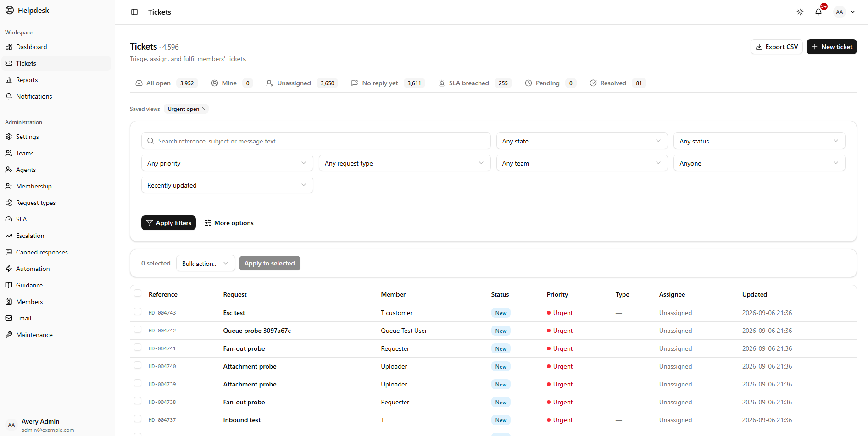Focus the ticket search field
Image resolution: width=868 pixels, height=436 pixels.
coord(316,141)
